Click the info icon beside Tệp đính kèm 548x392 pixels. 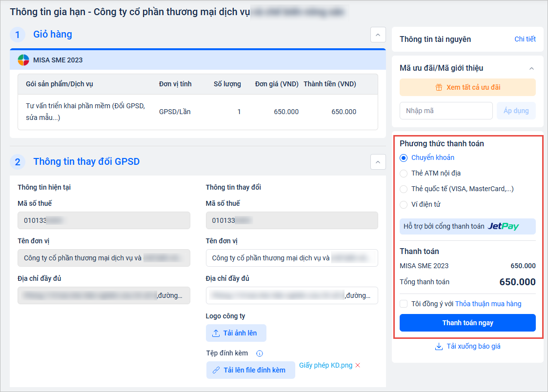[260, 353]
